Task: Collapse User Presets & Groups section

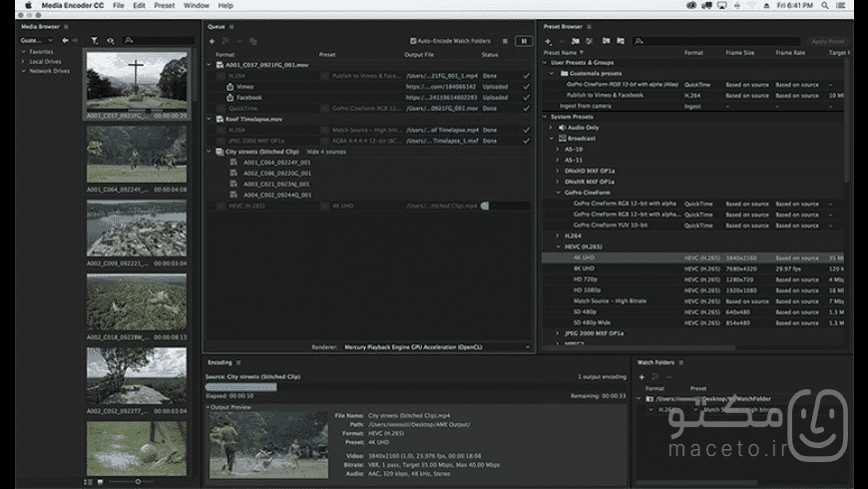Action: [x=546, y=63]
